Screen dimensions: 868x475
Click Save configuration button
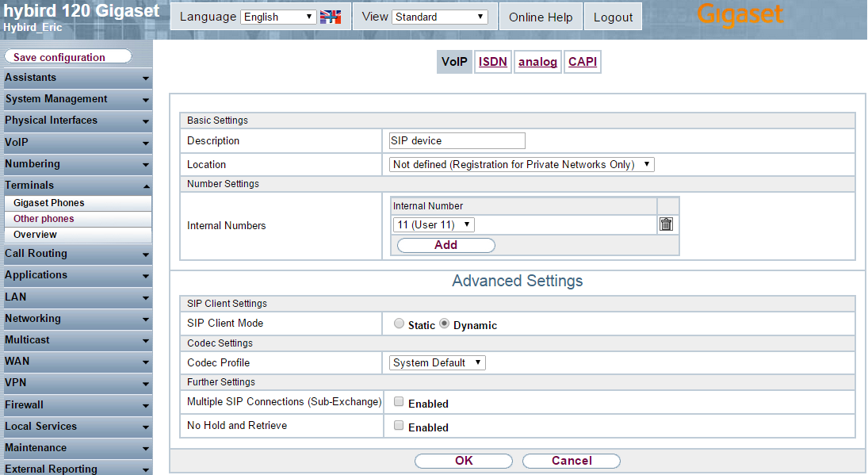(68, 57)
